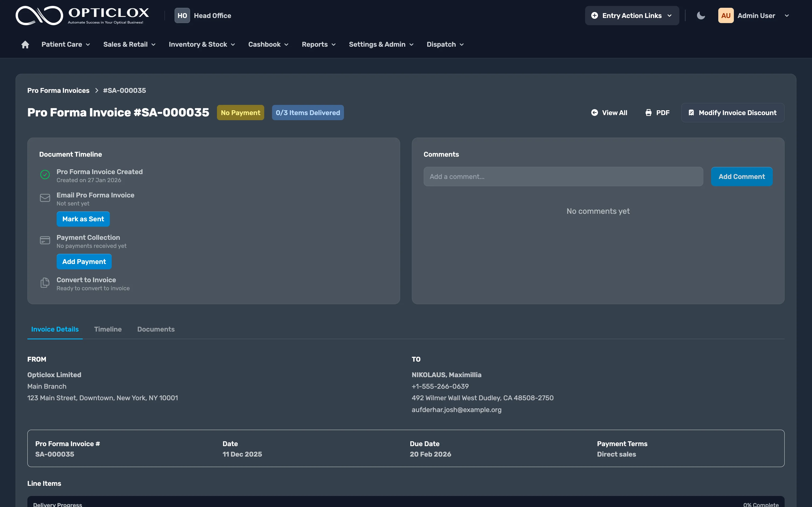Click the Add a comment text field
812x507 pixels.
tap(563, 177)
